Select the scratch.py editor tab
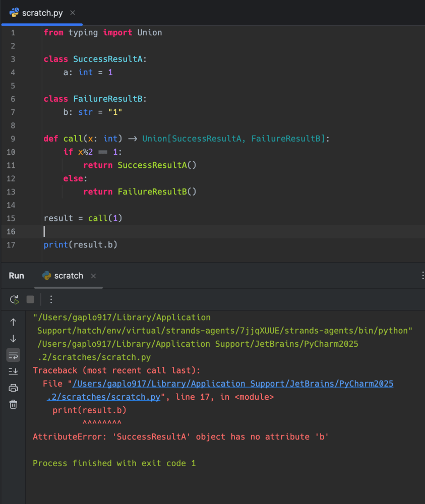The width and height of the screenshot is (425, 504). [42, 13]
